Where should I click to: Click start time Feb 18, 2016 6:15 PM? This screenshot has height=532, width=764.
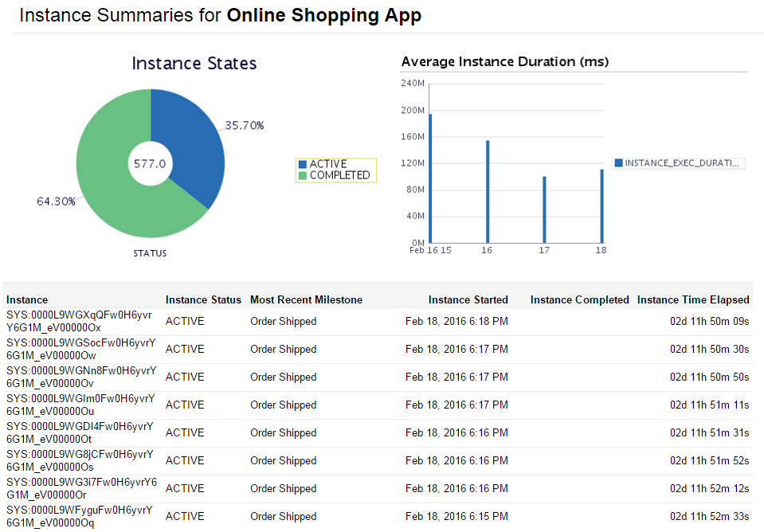[x=456, y=516]
